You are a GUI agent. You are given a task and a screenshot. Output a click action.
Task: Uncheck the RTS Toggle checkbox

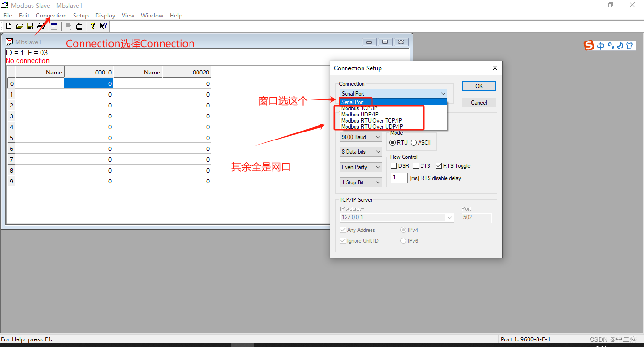(x=439, y=166)
